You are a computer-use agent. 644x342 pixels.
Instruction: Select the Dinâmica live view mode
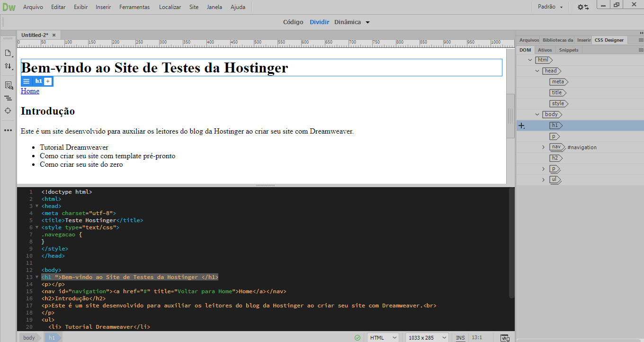(348, 22)
